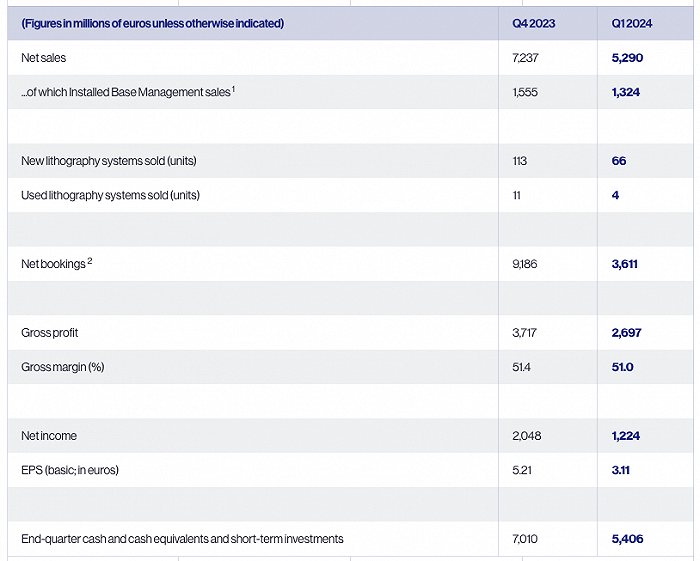Click the Q4 2023 net income 2,048
700x561 pixels.
[527, 436]
